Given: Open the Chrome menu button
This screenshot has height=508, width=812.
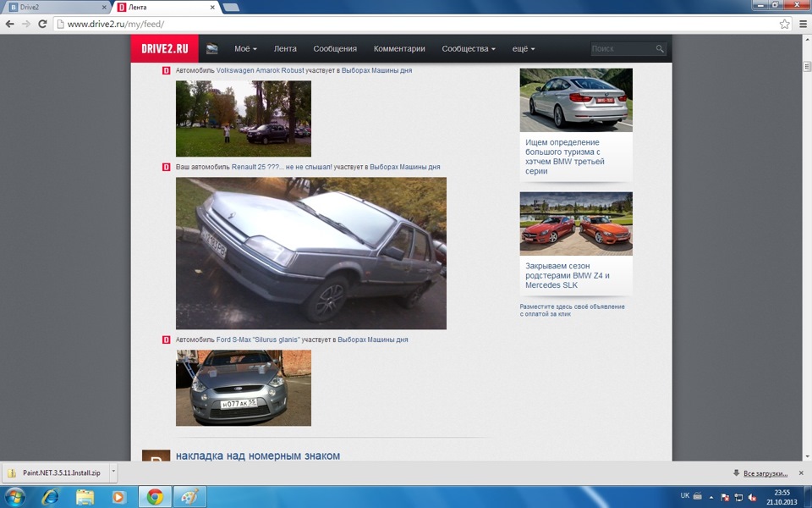Looking at the screenshot, I should [x=803, y=24].
